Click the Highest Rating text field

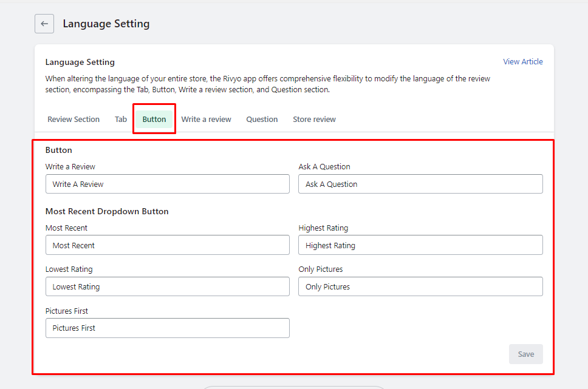coord(420,245)
